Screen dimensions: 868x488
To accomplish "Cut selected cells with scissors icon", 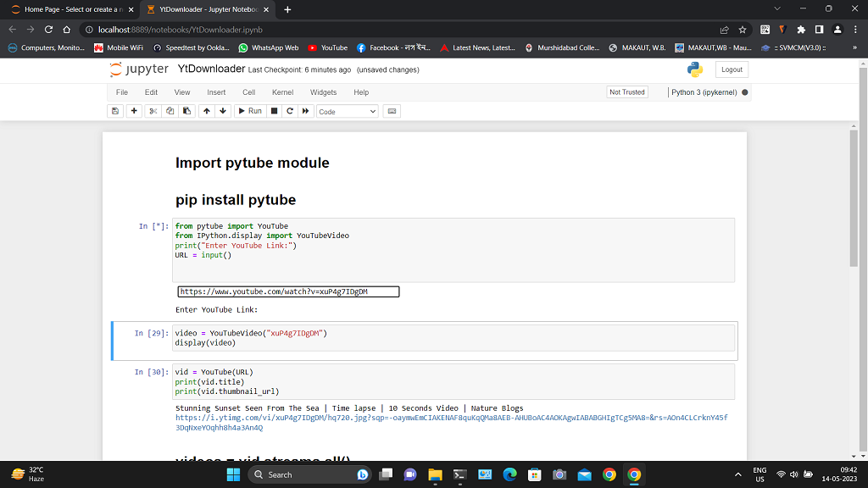I will 153,111.
